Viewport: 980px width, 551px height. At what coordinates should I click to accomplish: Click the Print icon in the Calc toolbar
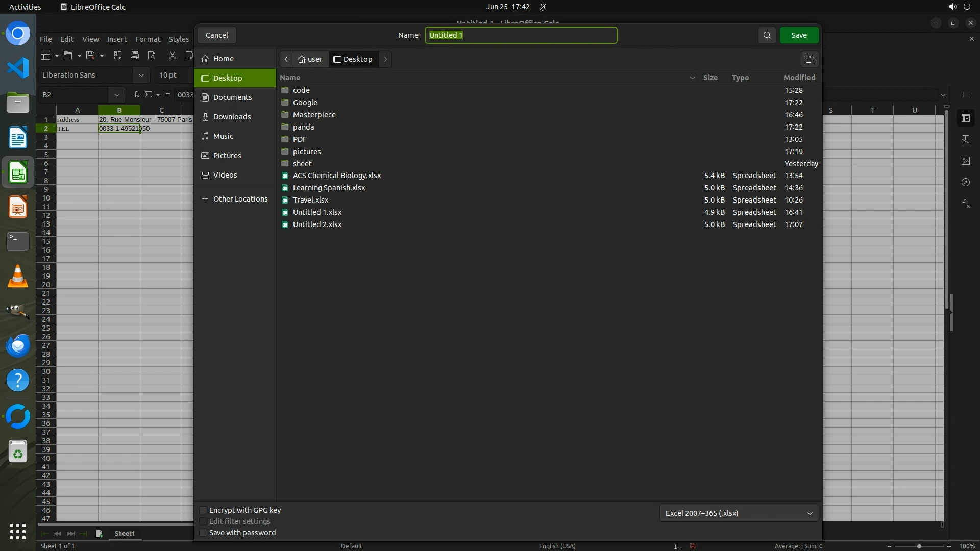(135, 55)
